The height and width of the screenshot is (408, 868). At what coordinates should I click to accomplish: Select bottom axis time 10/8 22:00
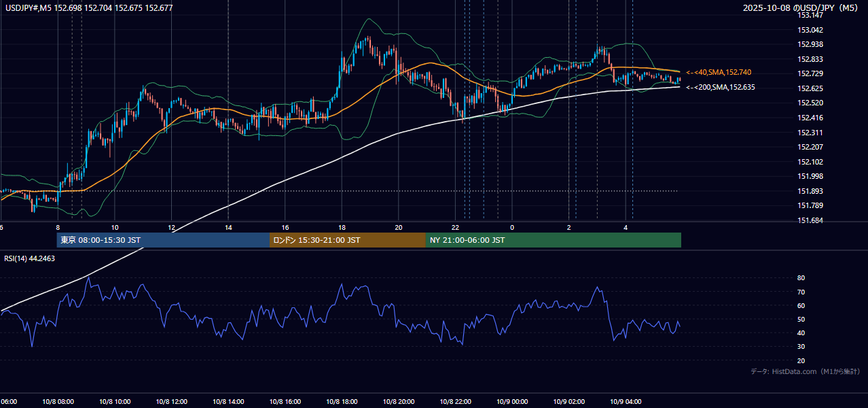coord(456,402)
